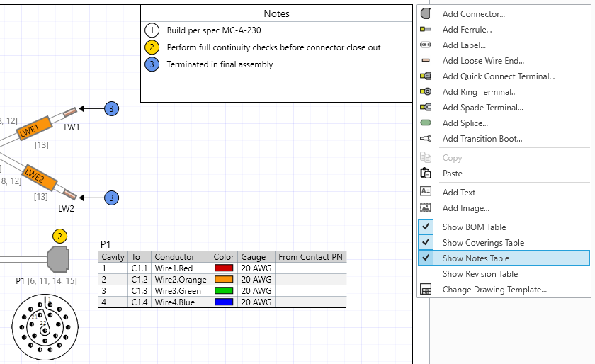Image resolution: width=595 pixels, height=364 pixels.
Task: Select note 'Terminated in final assembly' text
Action: pyautogui.click(x=220, y=64)
